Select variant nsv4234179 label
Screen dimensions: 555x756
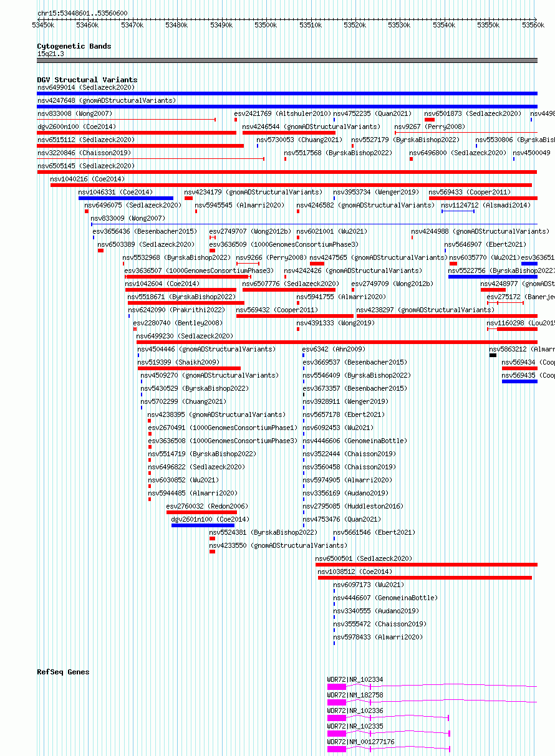[x=253, y=192]
